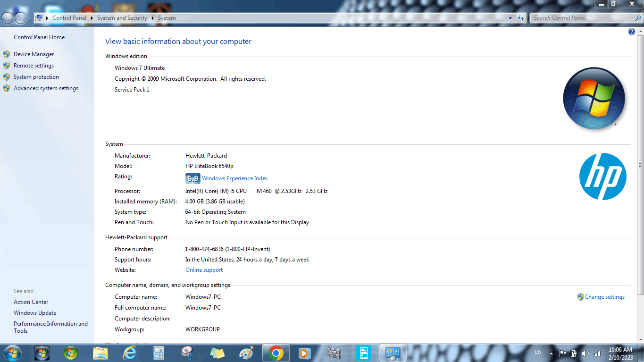The image size is (644, 362).
Task: Click the scrollbar down arrow
Action: tap(640, 339)
